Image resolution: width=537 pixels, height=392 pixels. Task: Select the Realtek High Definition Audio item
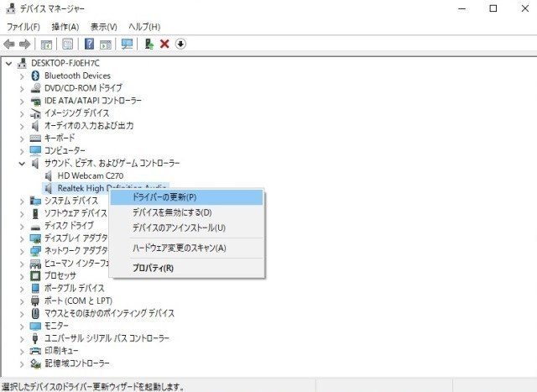click(105, 188)
